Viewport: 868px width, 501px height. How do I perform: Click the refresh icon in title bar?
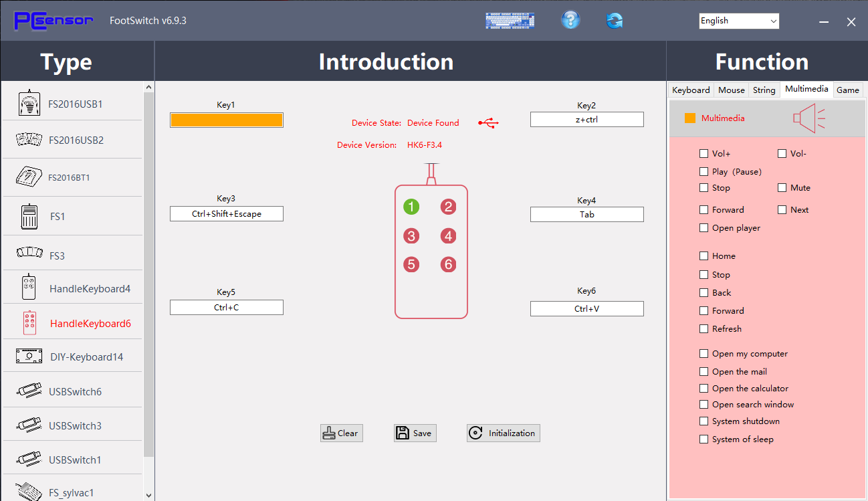[x=615, y=21]
